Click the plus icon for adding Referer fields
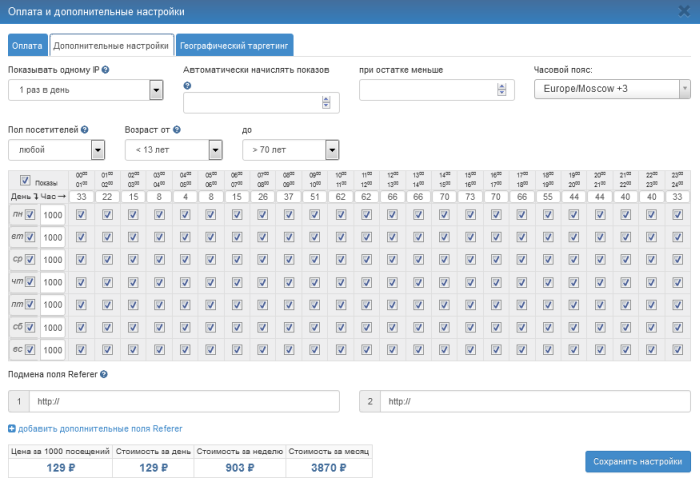The image size is (700, 486). tap(12, 429)
